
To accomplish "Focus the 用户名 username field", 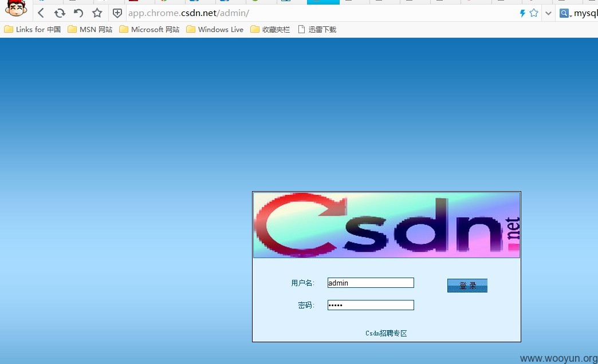I will pos(371,283).
